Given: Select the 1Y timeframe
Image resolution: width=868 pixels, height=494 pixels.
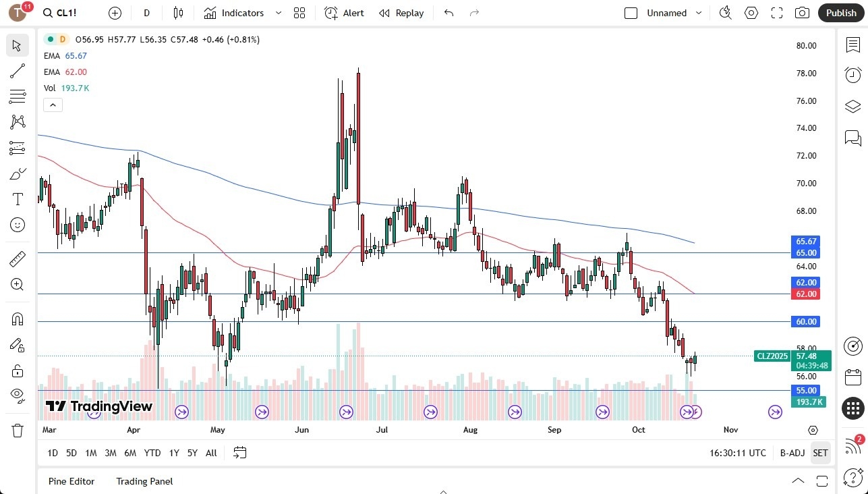Looking at the screenshot, I should pos(173,453).
